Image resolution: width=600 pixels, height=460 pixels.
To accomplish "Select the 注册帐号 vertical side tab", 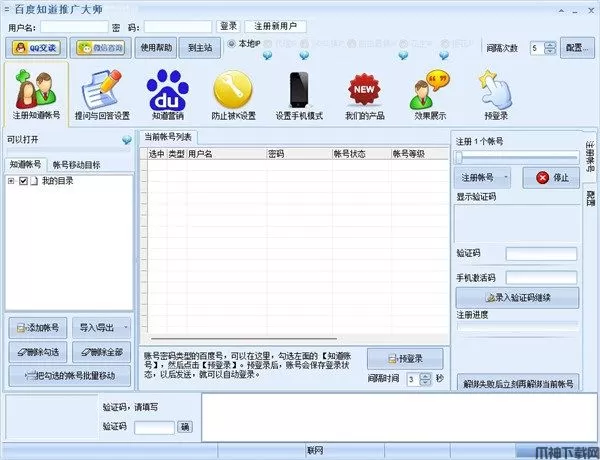I will point(590,157).
